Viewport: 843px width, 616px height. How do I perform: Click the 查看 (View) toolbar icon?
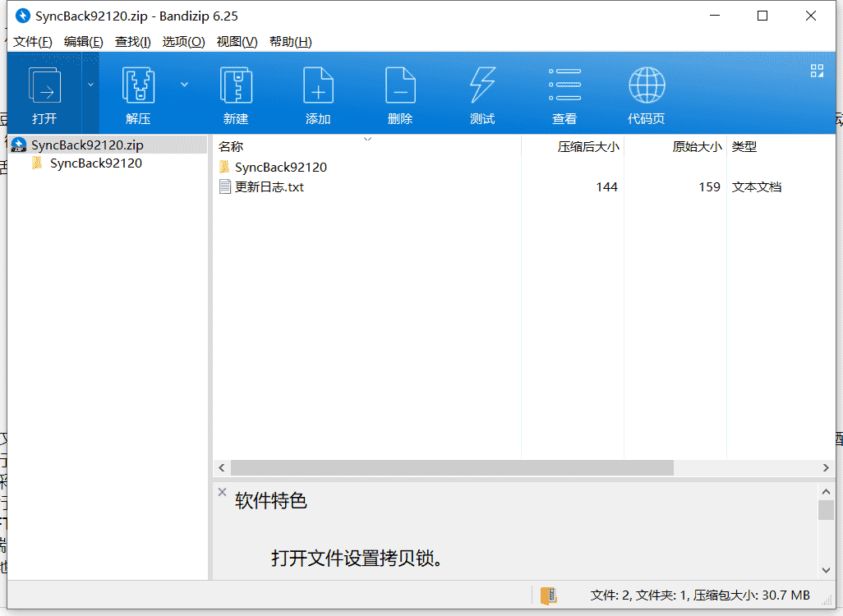pyautogui.click(x=564, y=85)
